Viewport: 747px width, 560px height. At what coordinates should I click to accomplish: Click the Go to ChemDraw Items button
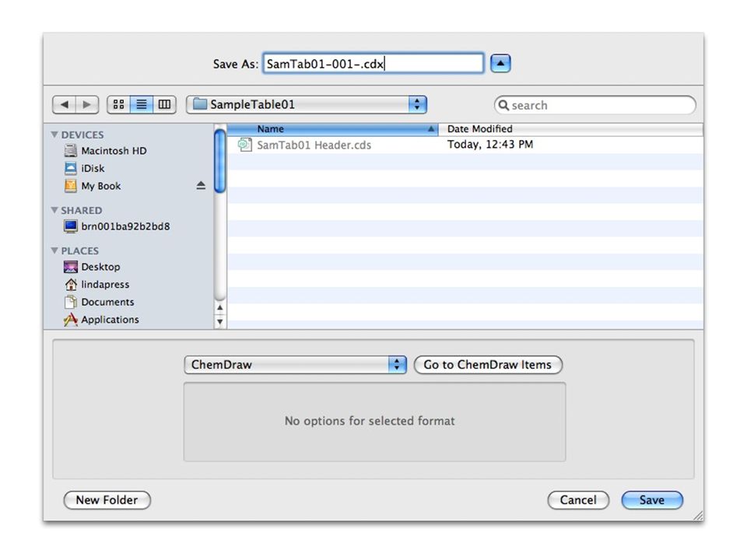click(x=488, y=365)
